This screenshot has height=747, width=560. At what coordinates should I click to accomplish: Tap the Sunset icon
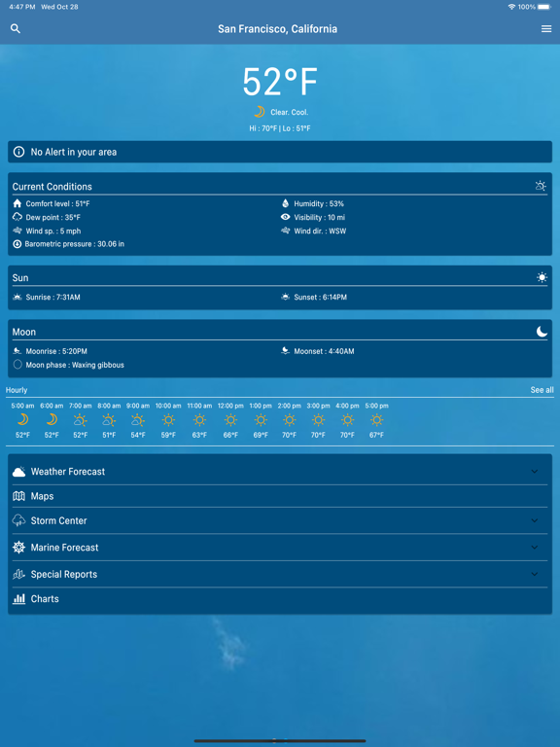click(285, 297)
